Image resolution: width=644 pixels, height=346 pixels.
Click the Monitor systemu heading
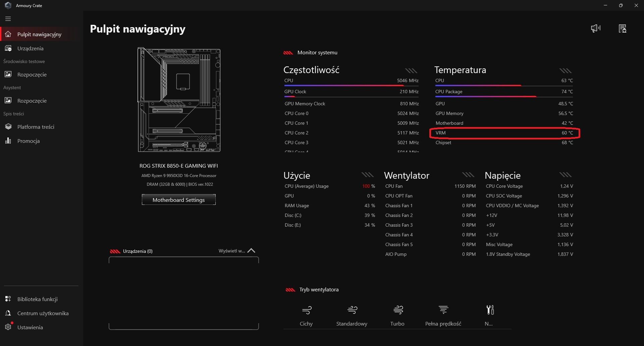pos(317,53)
